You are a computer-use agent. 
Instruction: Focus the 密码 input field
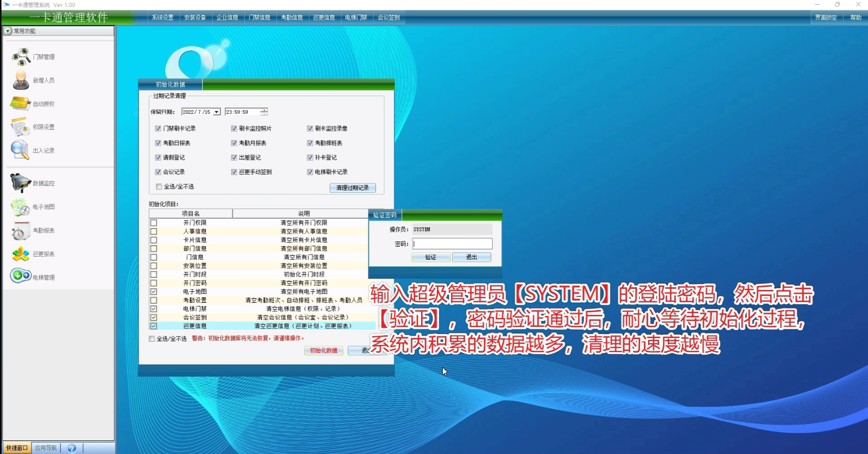(x=452, y=244)
